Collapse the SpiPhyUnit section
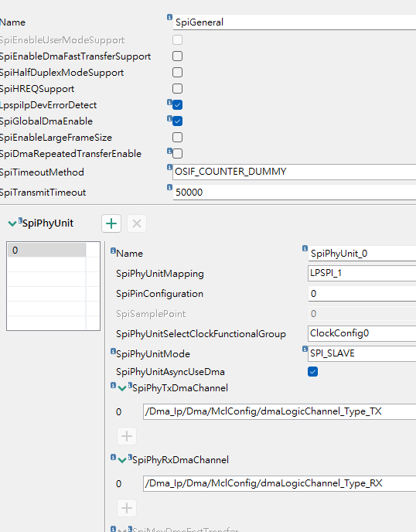Image resolution: width=416 pixels, height=532 pixels. (x=12, y=223)
